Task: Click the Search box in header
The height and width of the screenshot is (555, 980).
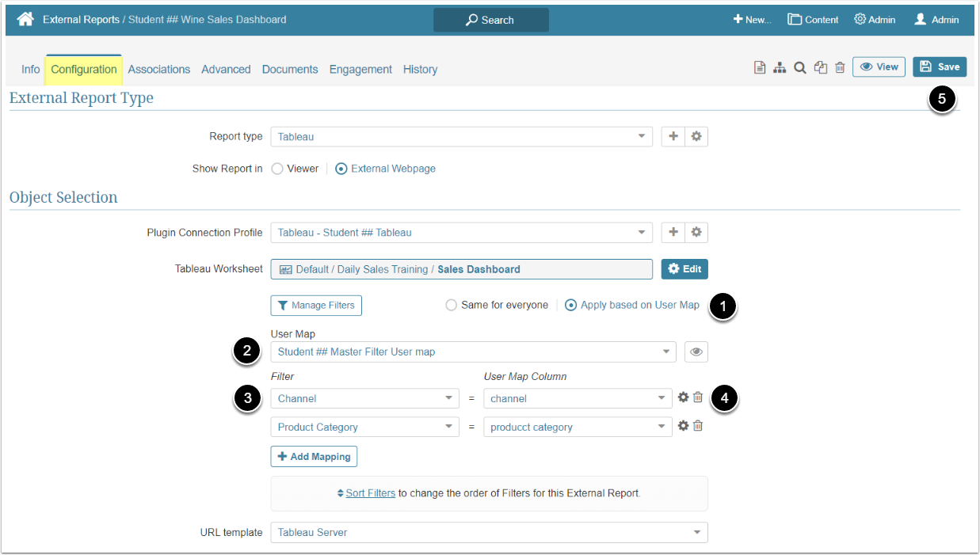Action: click(490, 20)
